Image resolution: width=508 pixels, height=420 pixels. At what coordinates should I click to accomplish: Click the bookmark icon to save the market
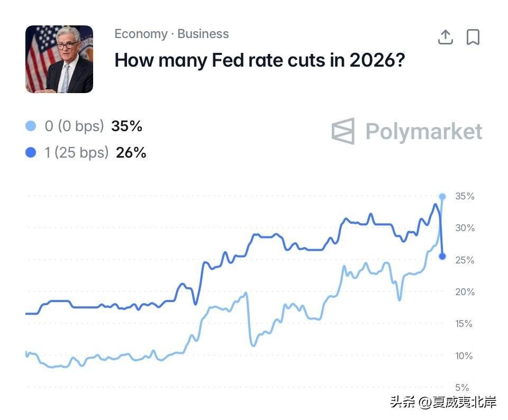click(x=474, y=37)
